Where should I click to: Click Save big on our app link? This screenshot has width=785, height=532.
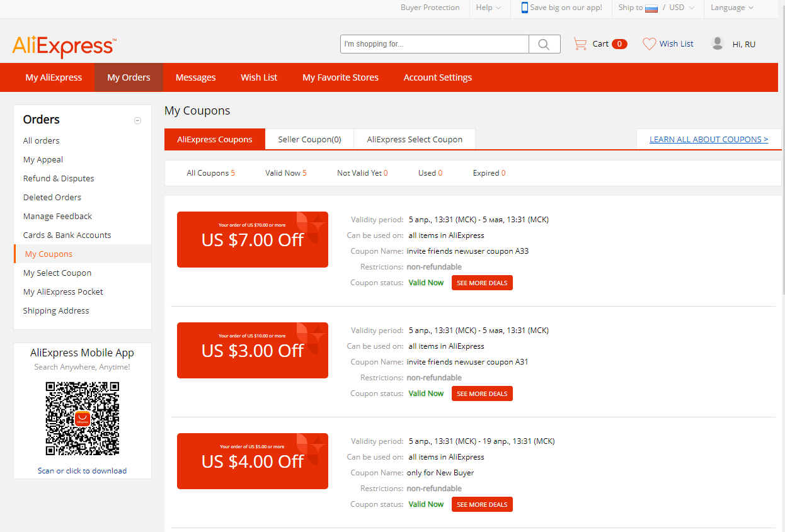point(566,8)
